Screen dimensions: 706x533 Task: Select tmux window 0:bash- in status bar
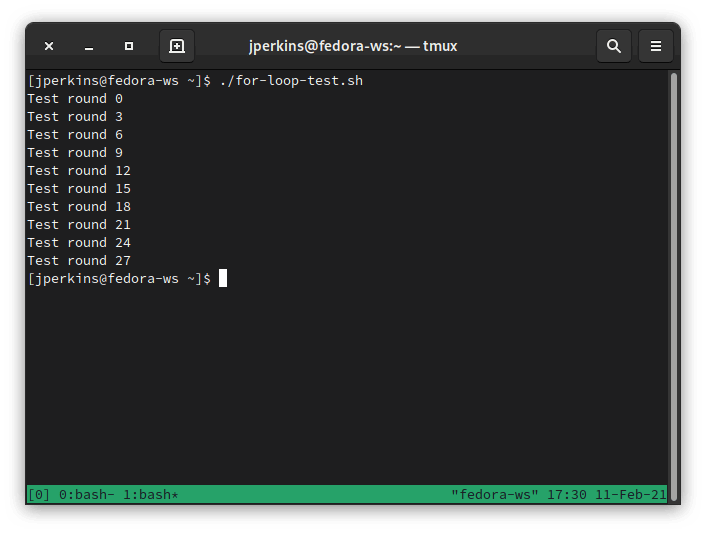[86, 495]
